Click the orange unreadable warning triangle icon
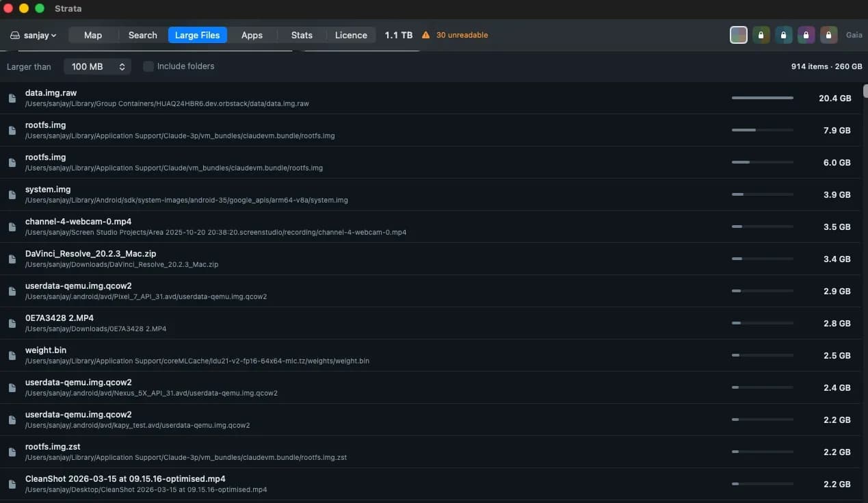Screen dimensions: 868x503 426,35
